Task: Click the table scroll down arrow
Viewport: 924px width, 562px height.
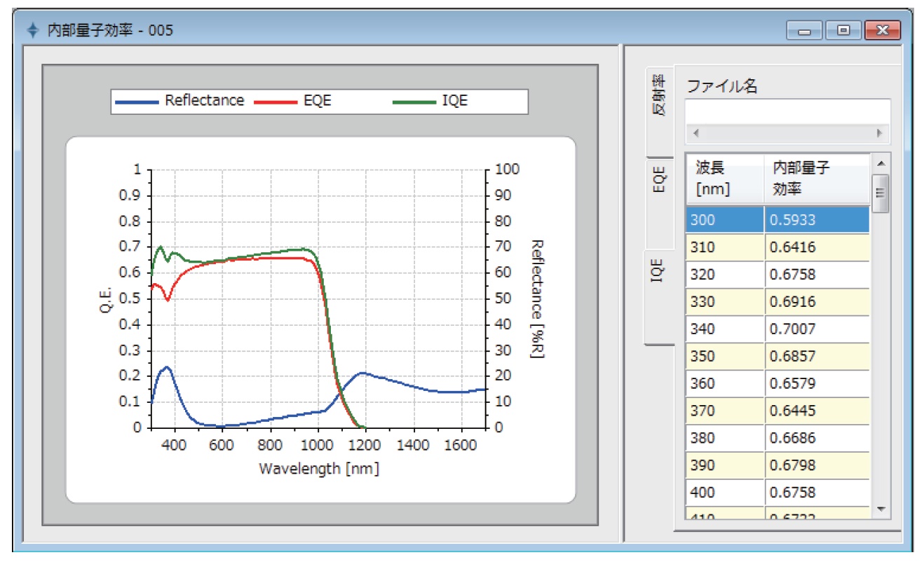Action: tap(881, 509)
